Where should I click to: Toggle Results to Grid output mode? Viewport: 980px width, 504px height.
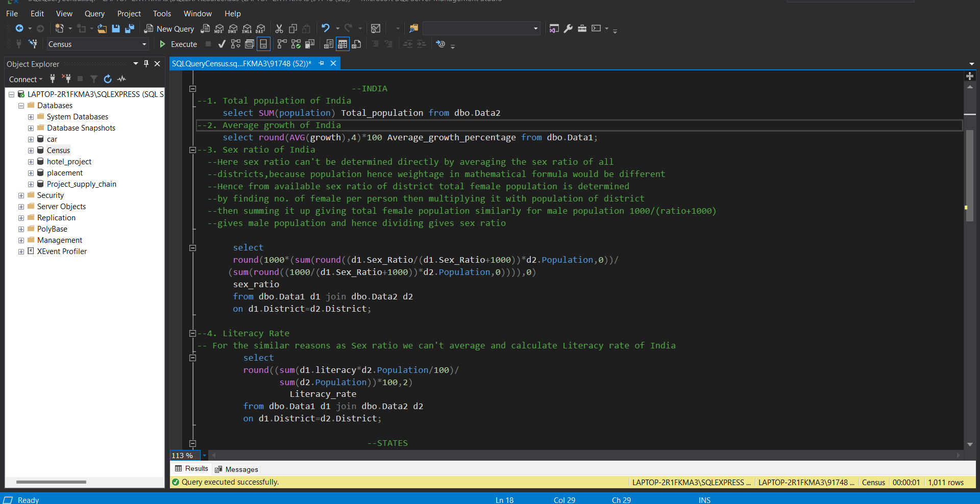[x=342, y=44]
